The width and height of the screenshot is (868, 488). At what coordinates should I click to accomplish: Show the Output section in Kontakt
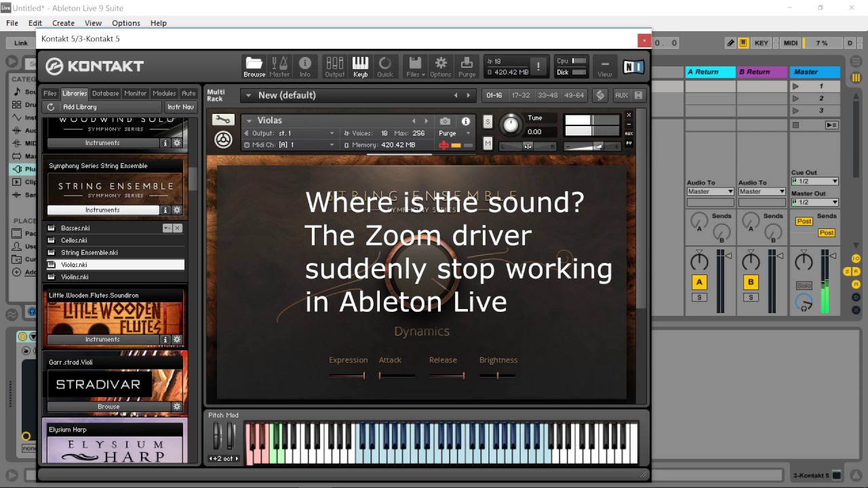pyautogui.click(x=334, y=66)
